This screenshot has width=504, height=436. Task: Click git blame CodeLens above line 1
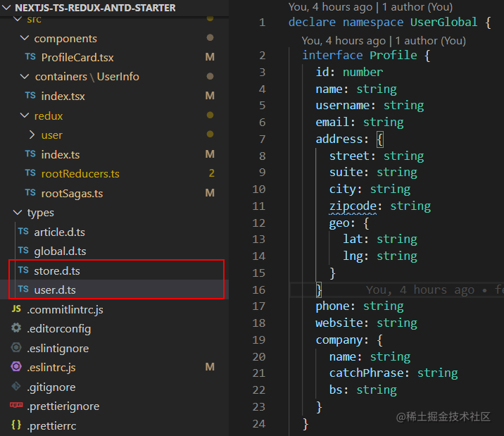pyautogui.click(x=370, y=7)
